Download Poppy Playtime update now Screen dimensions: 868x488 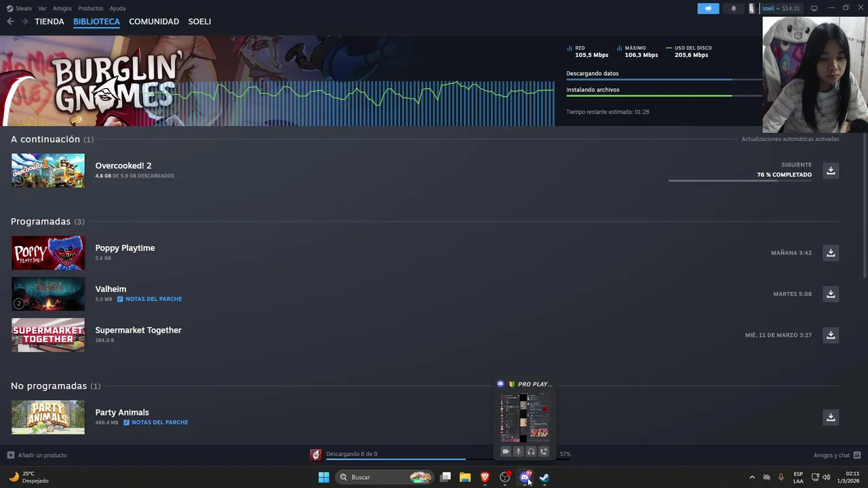click(x=831, y=253)
